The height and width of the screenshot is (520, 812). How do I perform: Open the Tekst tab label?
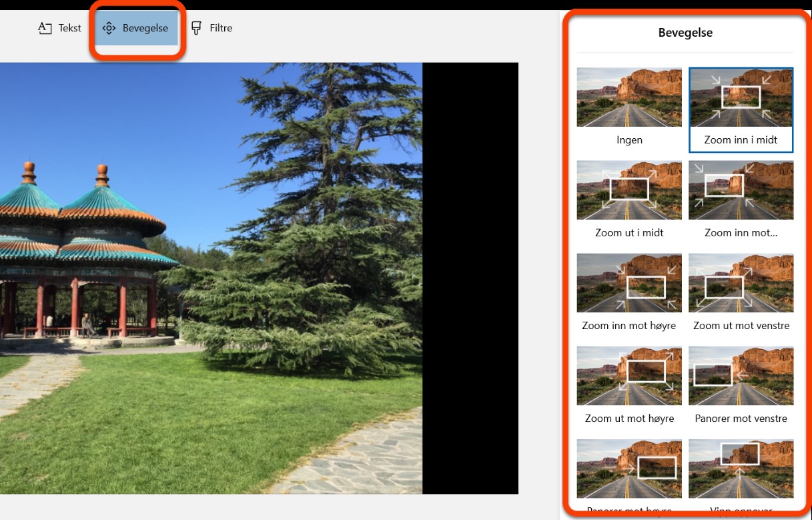(69, 28)
